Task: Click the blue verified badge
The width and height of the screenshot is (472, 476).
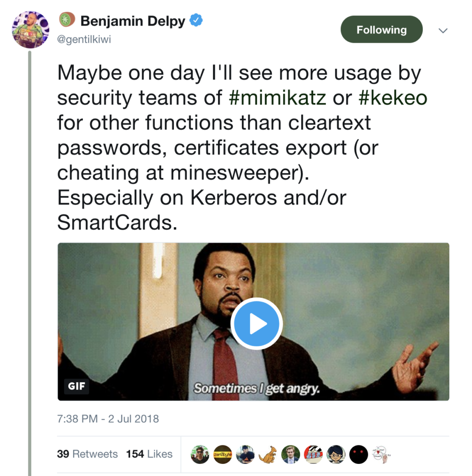Action: click(196, 20)
